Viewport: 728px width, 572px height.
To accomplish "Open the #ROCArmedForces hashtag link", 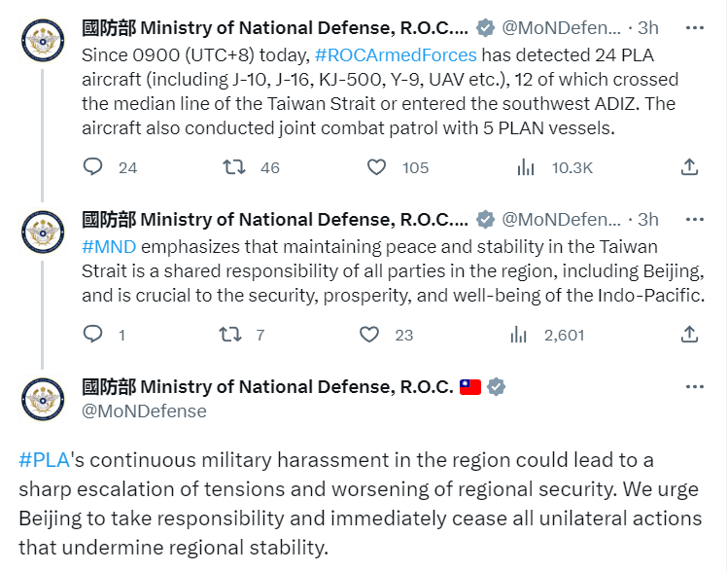I will click(396, 54).
